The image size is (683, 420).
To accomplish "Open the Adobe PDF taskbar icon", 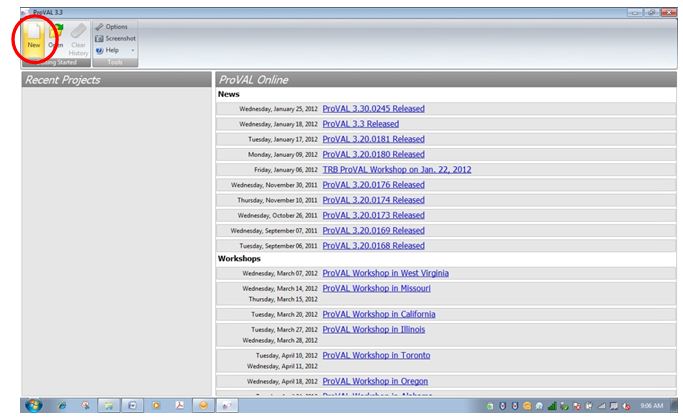I will (179, 406).
